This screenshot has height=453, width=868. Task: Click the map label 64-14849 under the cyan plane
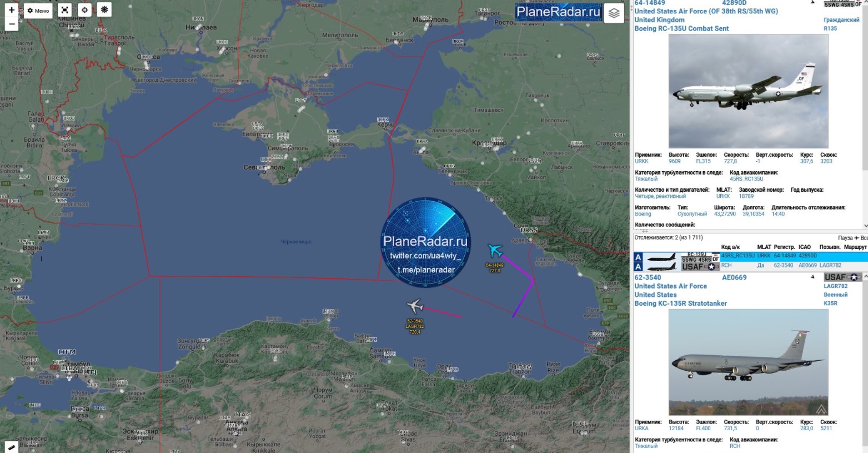click(x=494, y=265)
